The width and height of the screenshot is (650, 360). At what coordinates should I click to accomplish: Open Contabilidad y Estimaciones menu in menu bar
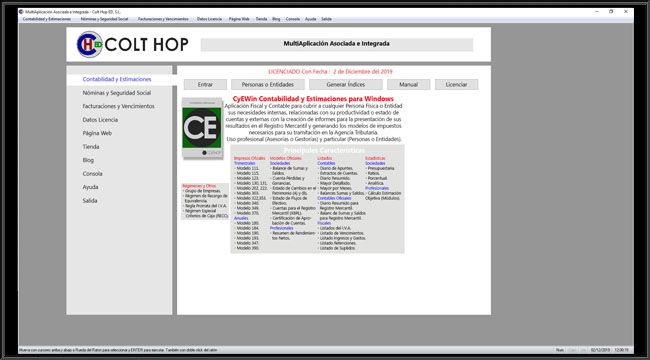pyautogui.click(x=47, y=19)
